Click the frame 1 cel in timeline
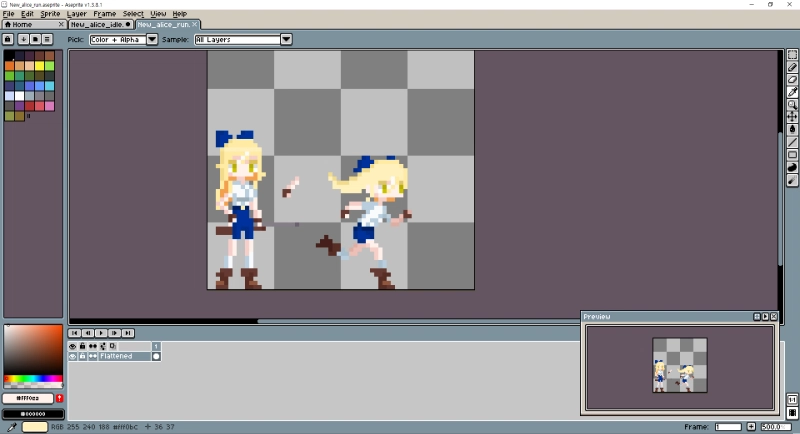Screen dimensions: 800x434 pyautogui.click(x=156, y=356)
